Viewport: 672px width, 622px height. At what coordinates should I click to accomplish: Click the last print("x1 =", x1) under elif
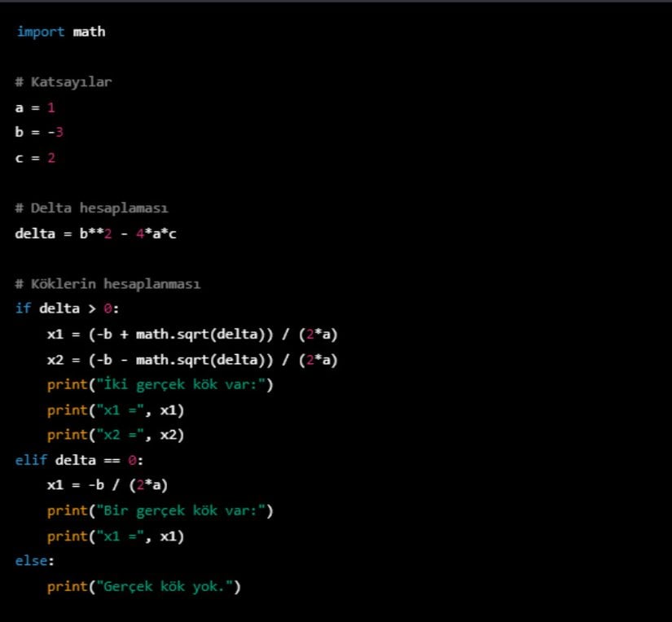(x=115, y=536)
